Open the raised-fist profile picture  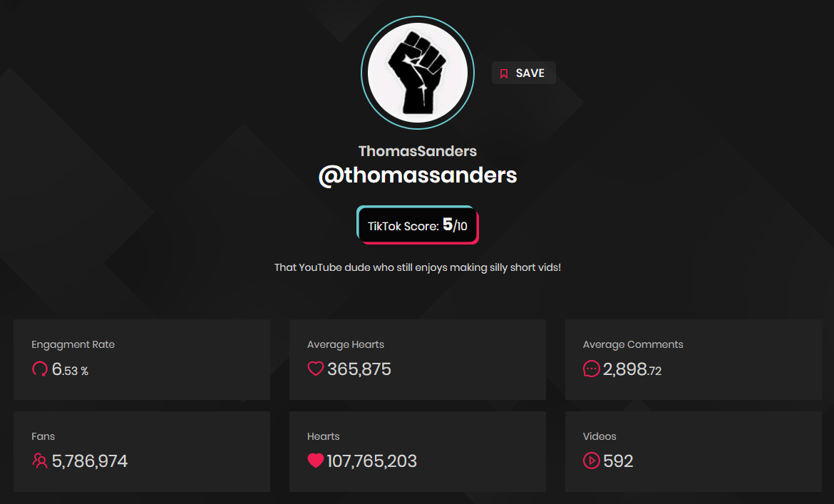[418, 73]
